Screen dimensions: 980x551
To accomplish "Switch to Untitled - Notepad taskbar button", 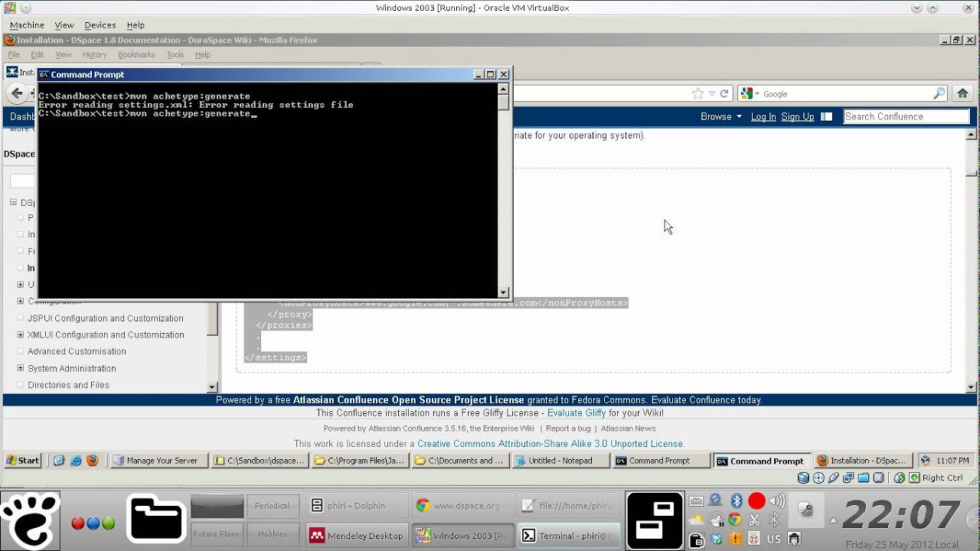I will pyautogui.click(x=561, y=461).
